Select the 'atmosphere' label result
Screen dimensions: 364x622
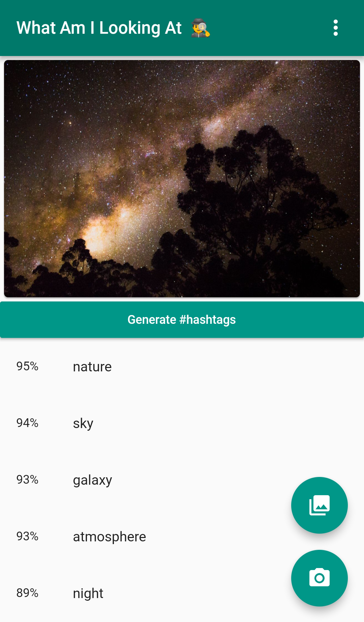pos(110,537)
